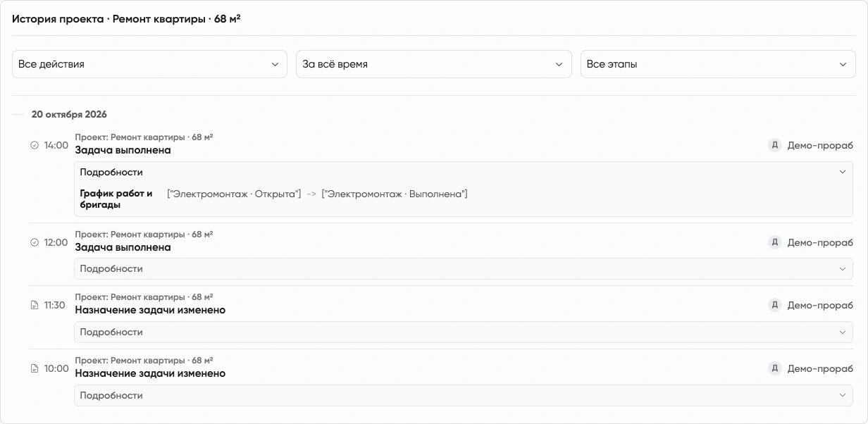This screenshot has height=424, width=868.
Task: Click the "Демо-прораб" name on the 10:00 entry
Action: pos(820,368)
